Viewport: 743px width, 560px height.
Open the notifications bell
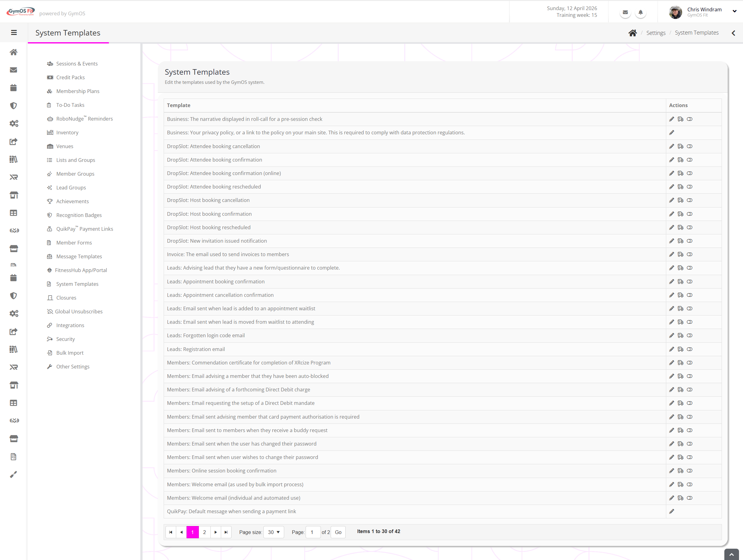coord(640,13)
